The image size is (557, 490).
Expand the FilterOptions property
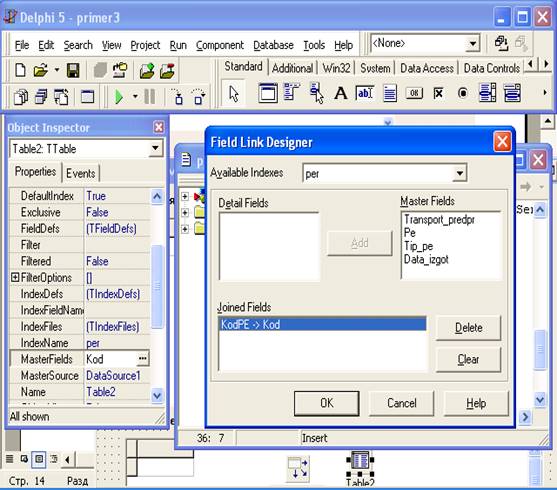(x=15, y=277)
